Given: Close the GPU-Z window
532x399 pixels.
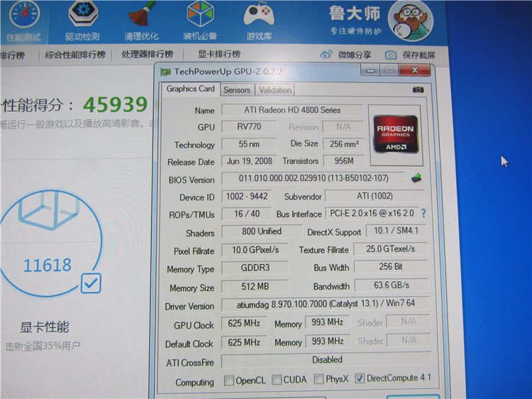Looking at the screenshot, I should (x=415, y=70).
